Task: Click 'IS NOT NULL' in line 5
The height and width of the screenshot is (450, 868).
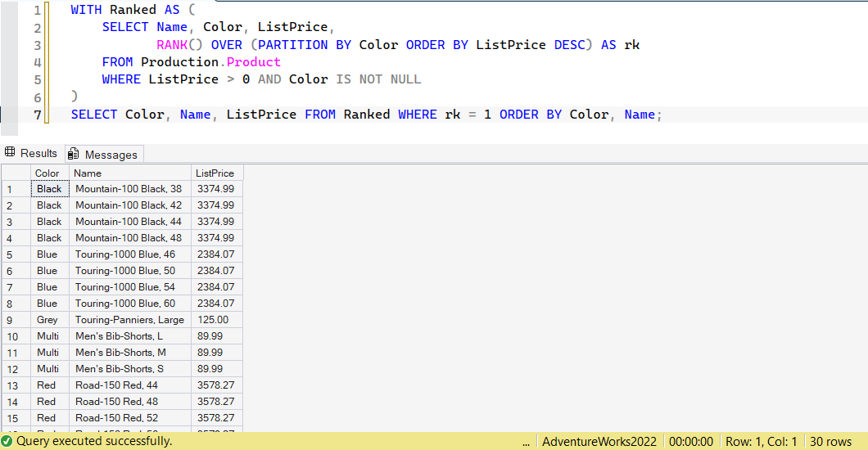Action: (x=378, y=79)
